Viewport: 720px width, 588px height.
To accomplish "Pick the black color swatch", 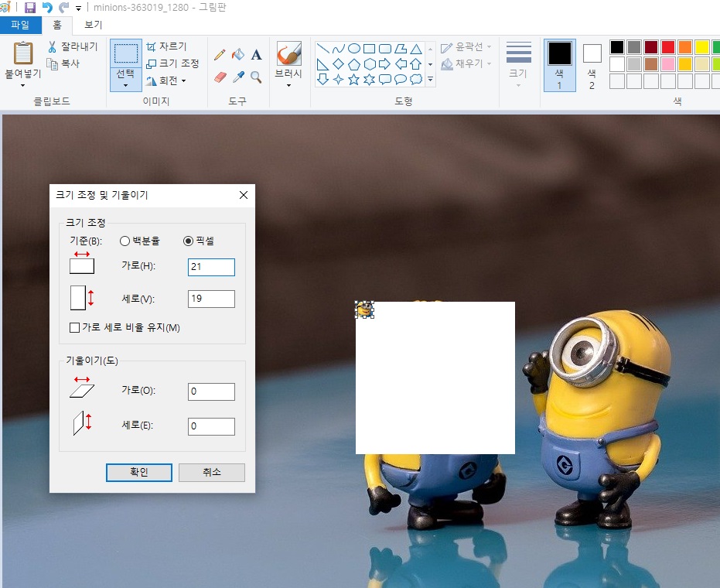I will [x=617, y=47].
